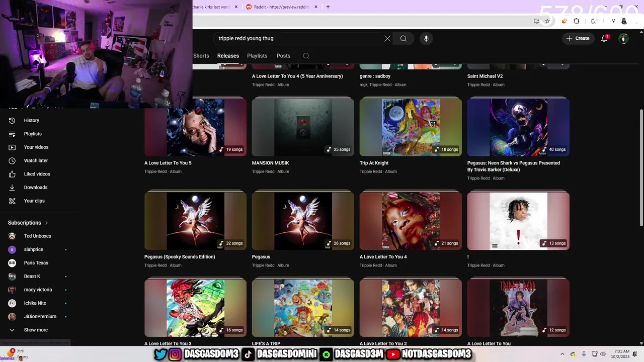Click the Ted Unboxes channel avatar
Screen dimensions: 644x362
click(12, 236)
